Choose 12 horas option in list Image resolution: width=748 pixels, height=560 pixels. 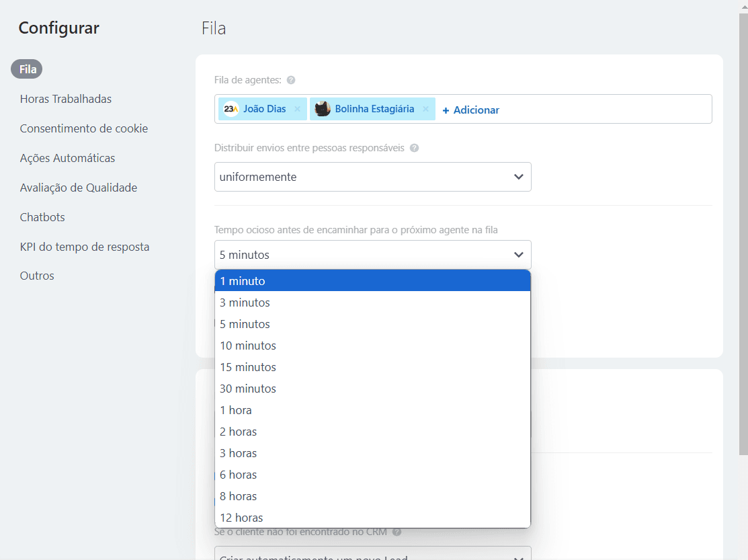tap(372, 518)
